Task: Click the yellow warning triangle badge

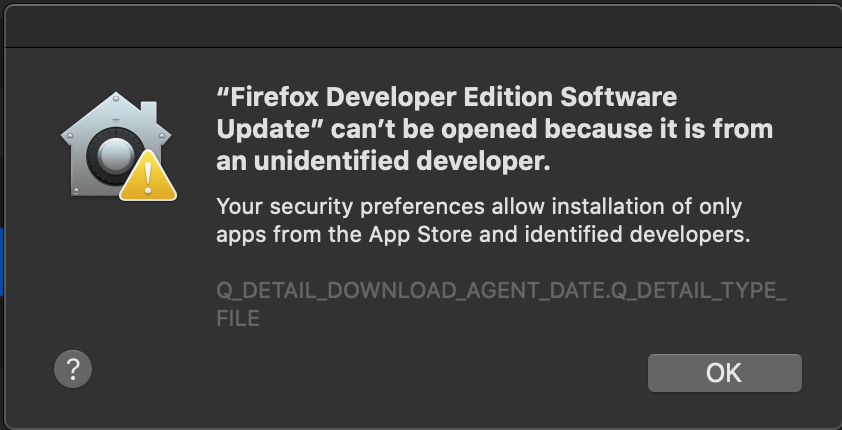Action: 148,176
